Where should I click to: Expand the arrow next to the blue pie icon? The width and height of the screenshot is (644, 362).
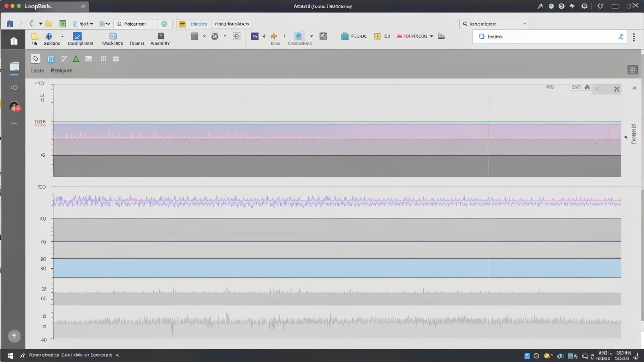(62, 36)
